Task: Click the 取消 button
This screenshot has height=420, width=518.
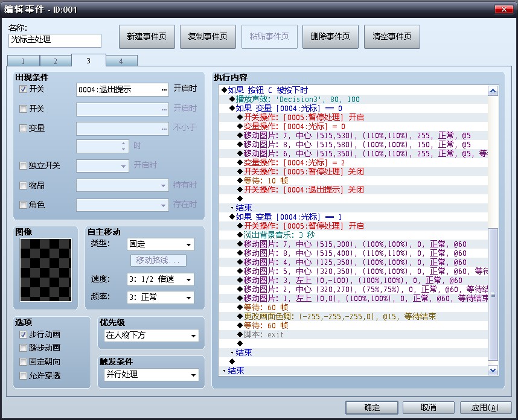Action: pos(429,408)
